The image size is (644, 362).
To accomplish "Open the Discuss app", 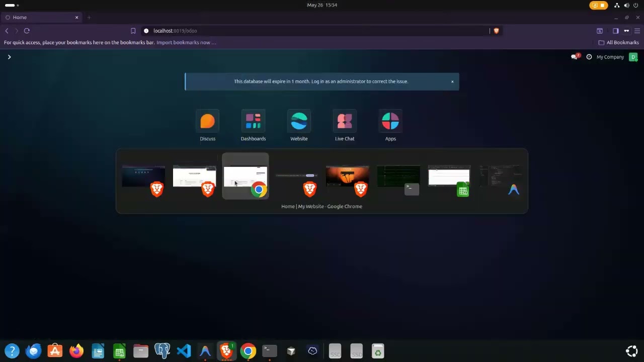I will click(207, 122).
